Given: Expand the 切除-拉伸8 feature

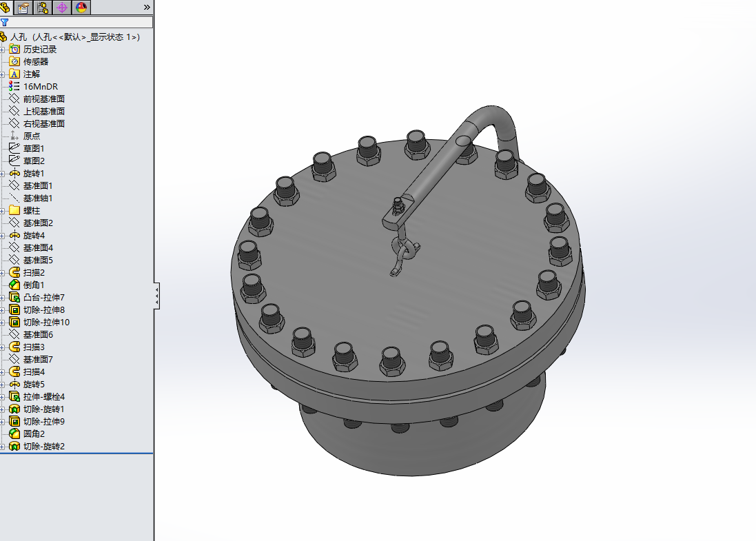Looking at the screenshot, I should (x=2, y=310).
